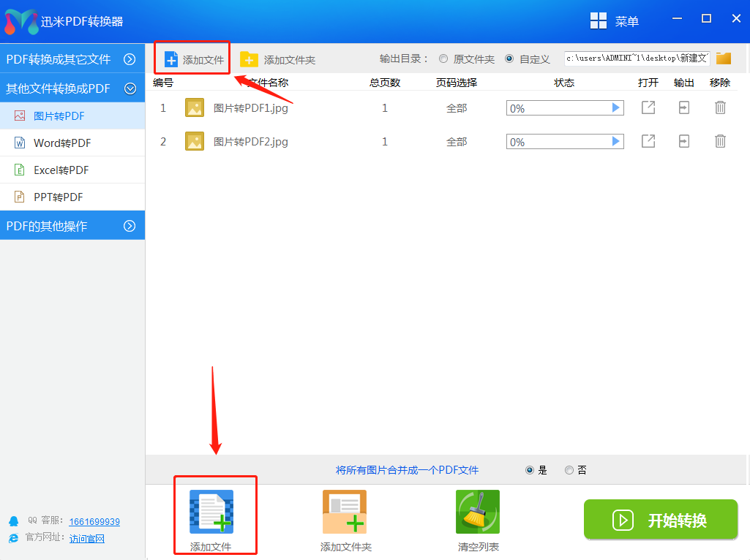Open the output folder for 图片转PDF1.jpg
Viewport: 750px width, 560px height.
click(x=684, y=108)
